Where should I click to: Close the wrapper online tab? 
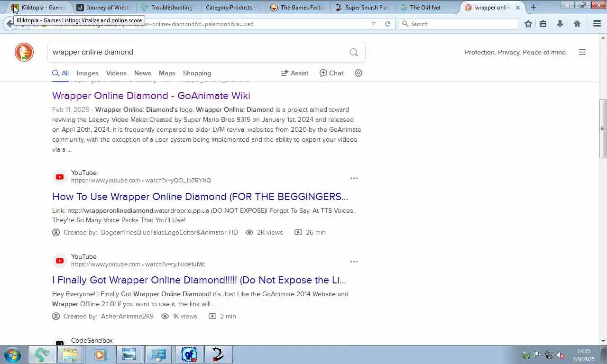(518, 8)
